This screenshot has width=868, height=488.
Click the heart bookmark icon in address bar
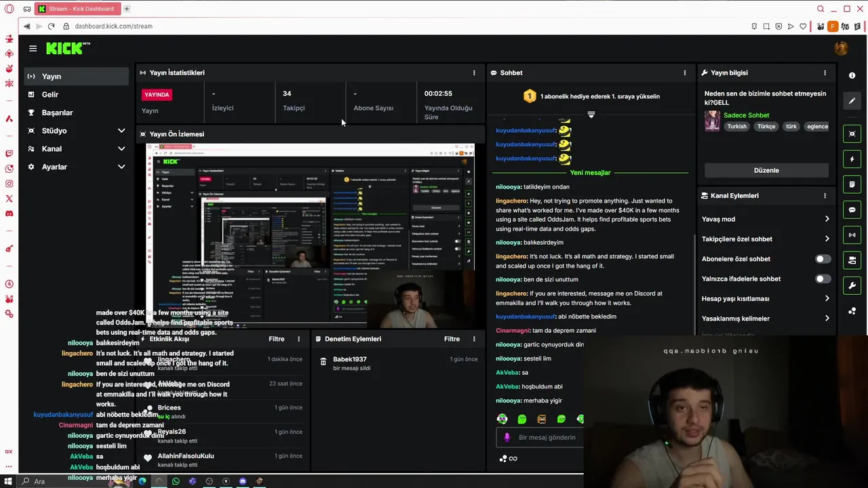[804, 26]
